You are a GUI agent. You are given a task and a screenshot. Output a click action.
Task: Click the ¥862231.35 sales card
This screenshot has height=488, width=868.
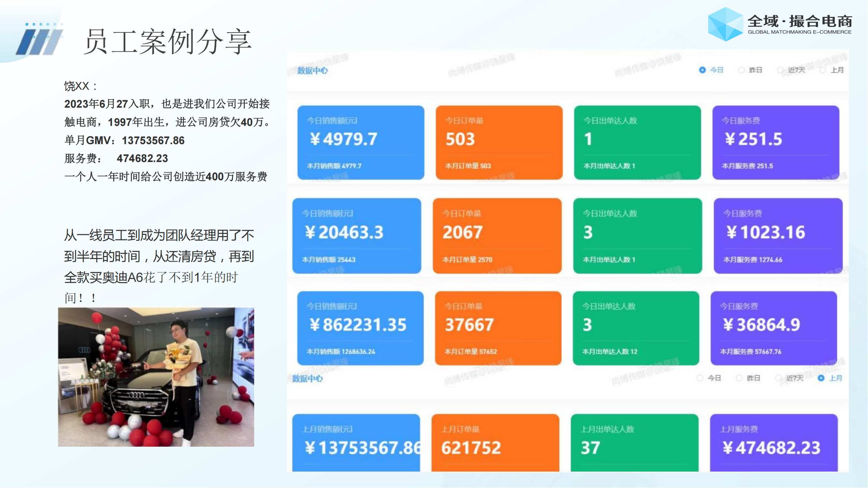(x=361, y=328)
